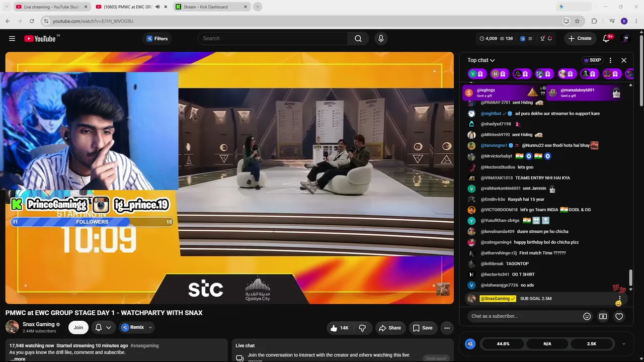The width and height of the screenshot is (644, 362).
Task: Save the video to a playlist
Action: [423, 328]
